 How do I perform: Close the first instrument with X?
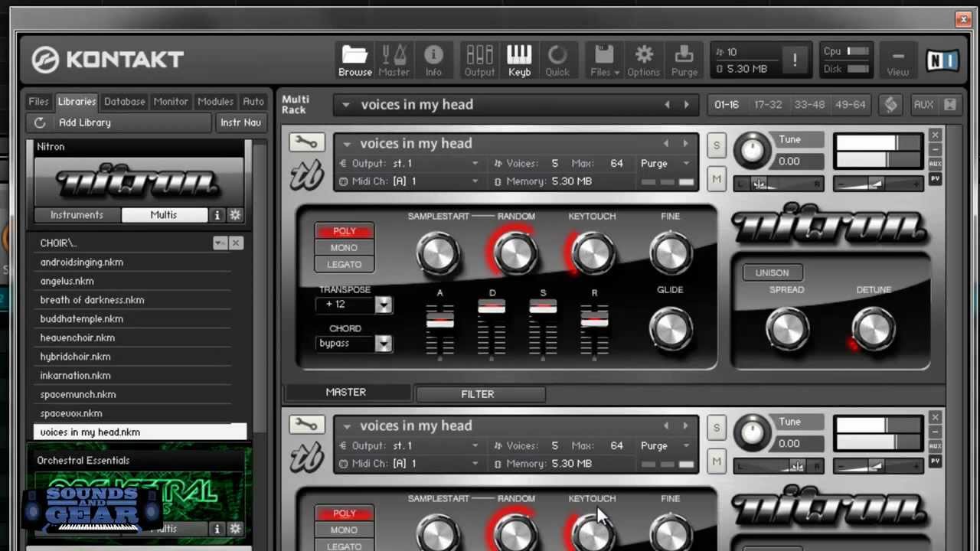click(935, 135)
